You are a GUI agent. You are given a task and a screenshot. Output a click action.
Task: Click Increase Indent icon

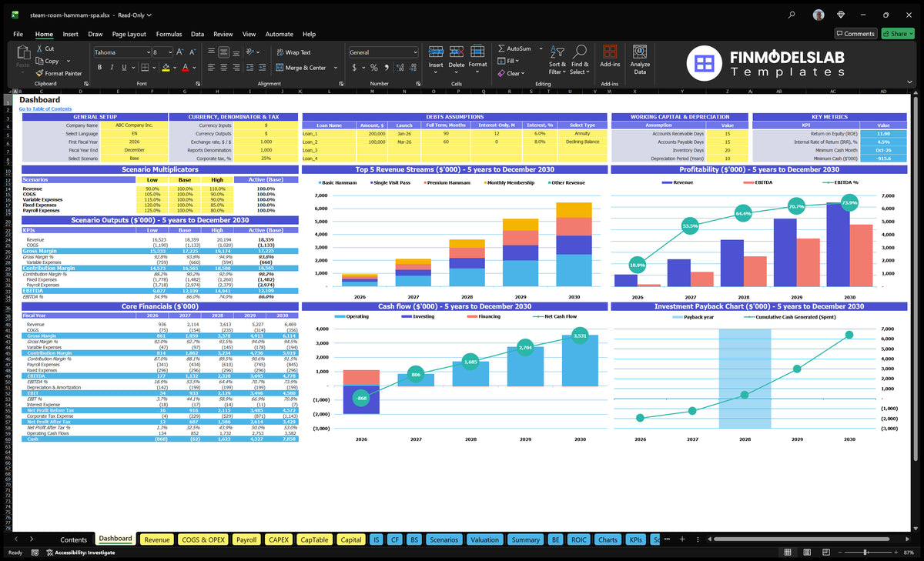263,68
